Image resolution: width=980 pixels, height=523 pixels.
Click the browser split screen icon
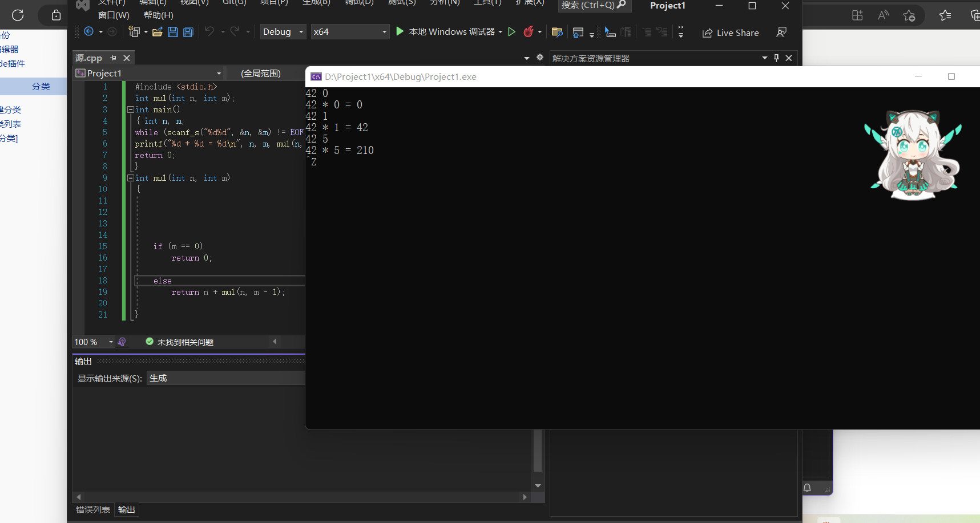(x=857, y=15)
